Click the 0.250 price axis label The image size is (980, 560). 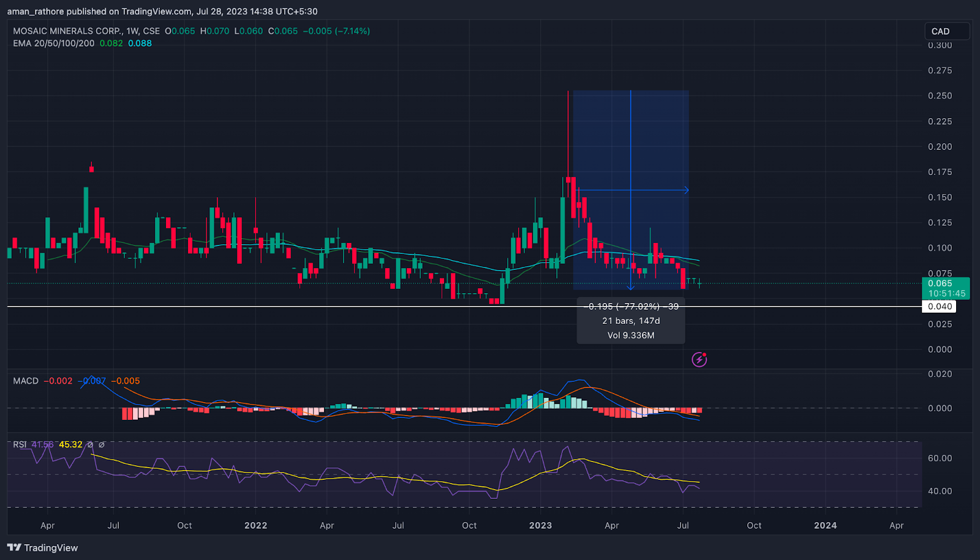(940, 96)
